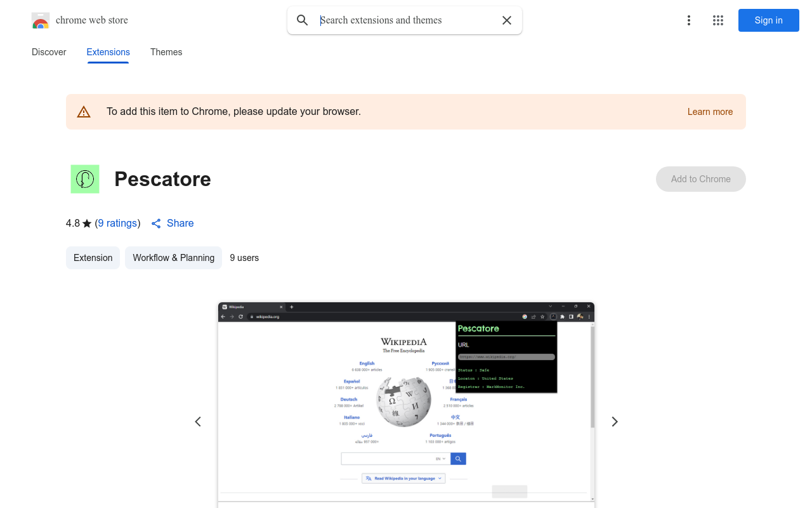Viewport: 812px width, 508px height.
Task: Click the update your browser message
Action: coord(233,112)
